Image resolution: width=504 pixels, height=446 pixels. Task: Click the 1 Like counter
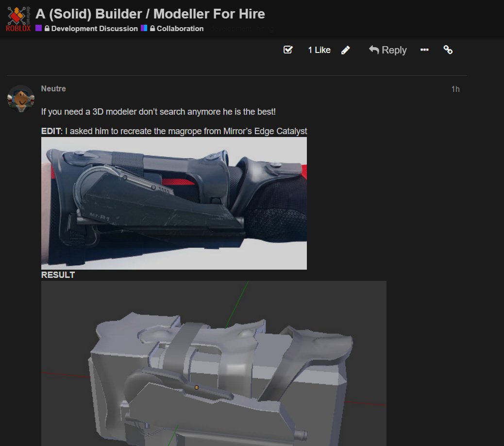coord(319,50)
